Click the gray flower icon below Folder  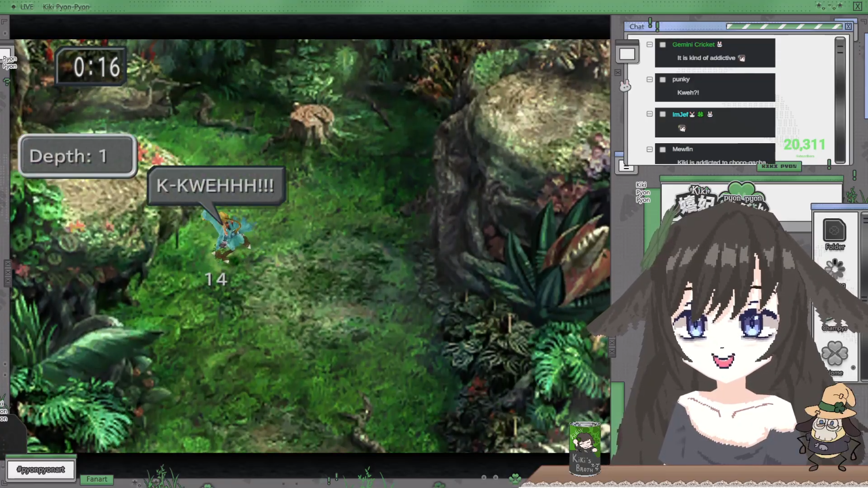point(835,269)
